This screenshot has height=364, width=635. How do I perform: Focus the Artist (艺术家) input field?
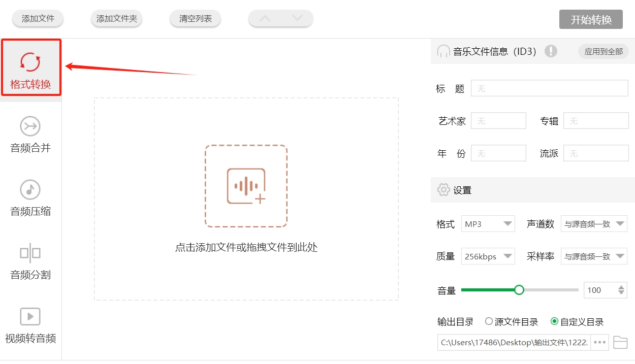coord(498,121)
